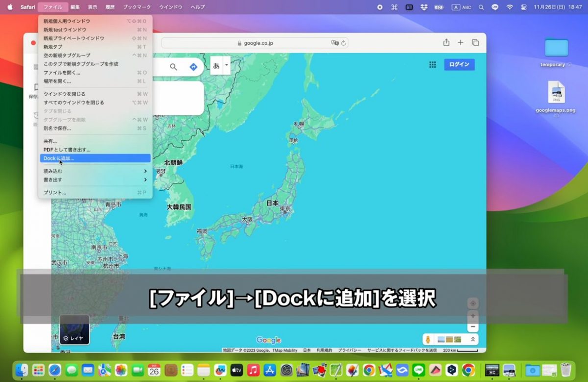The height and width of the screenshot is (382, 588).
Task: Select 'ファイルを開く...' menu entry
Action: click(95, 73)
